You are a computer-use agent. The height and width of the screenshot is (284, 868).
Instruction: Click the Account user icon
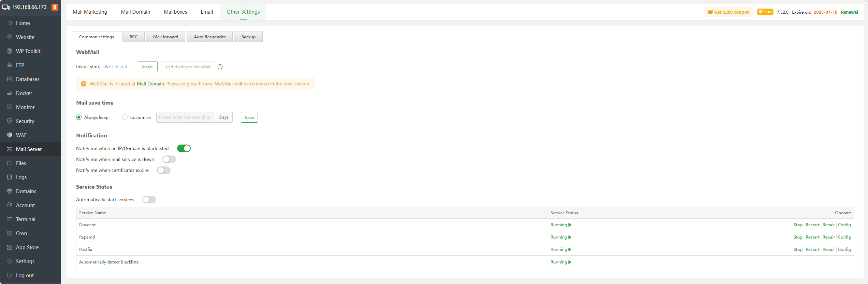[10, 205]
